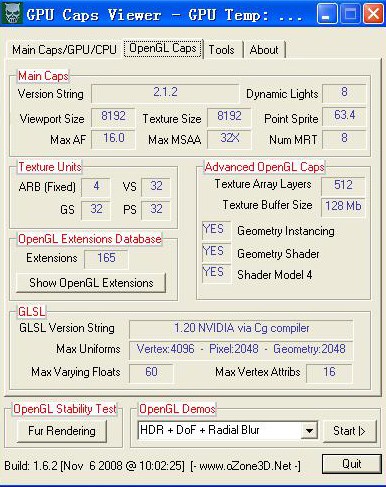This screenshot has width=386, height=487.
Task: Open the About tab
Action: click(264, 50)
